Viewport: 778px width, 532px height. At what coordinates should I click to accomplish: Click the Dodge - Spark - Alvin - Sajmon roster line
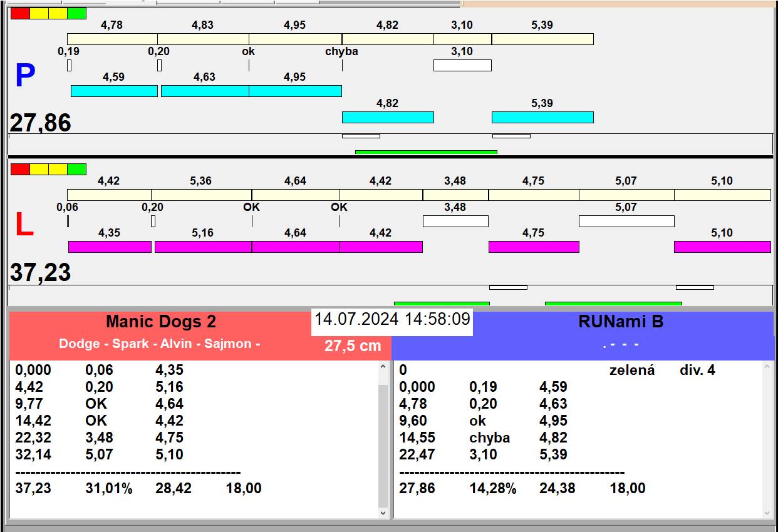coord(159,344)
